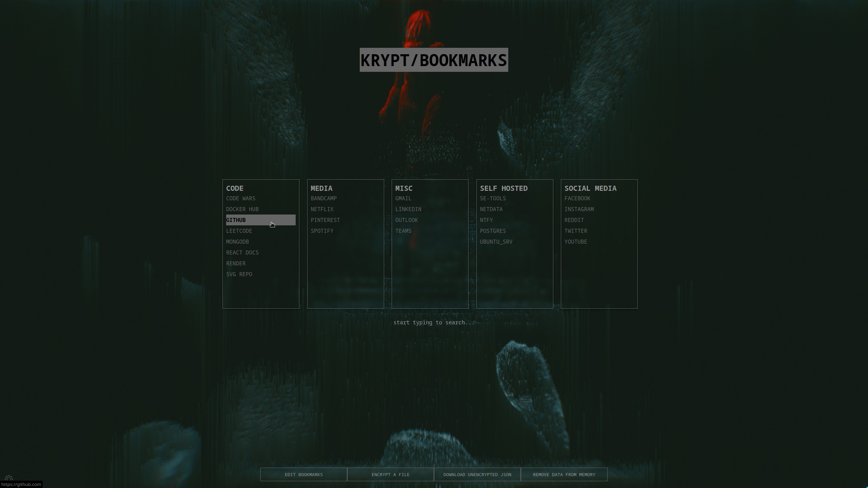Click Download Unencrypted JSON button

(477, 474)
